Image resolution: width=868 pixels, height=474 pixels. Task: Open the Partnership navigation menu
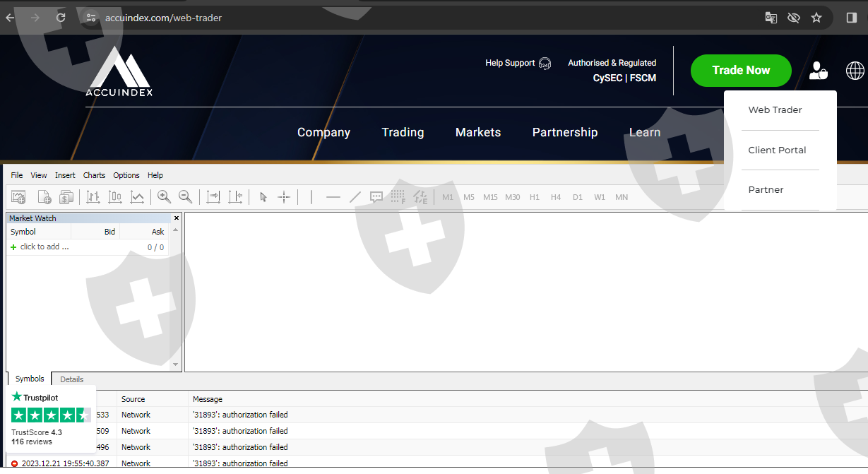pyautogui.click(x=565, y=133)
